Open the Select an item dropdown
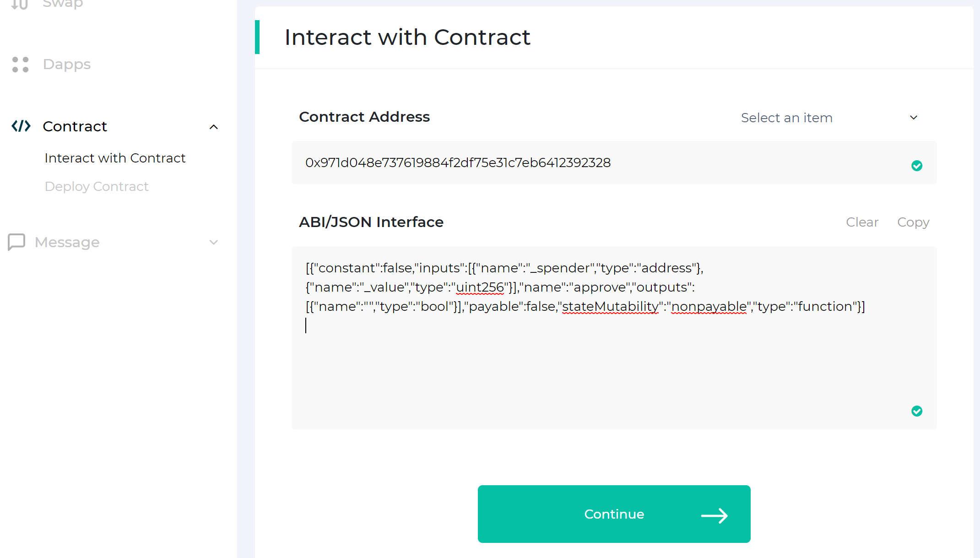The height and width of the screenshot is (558, 980). 829,118
